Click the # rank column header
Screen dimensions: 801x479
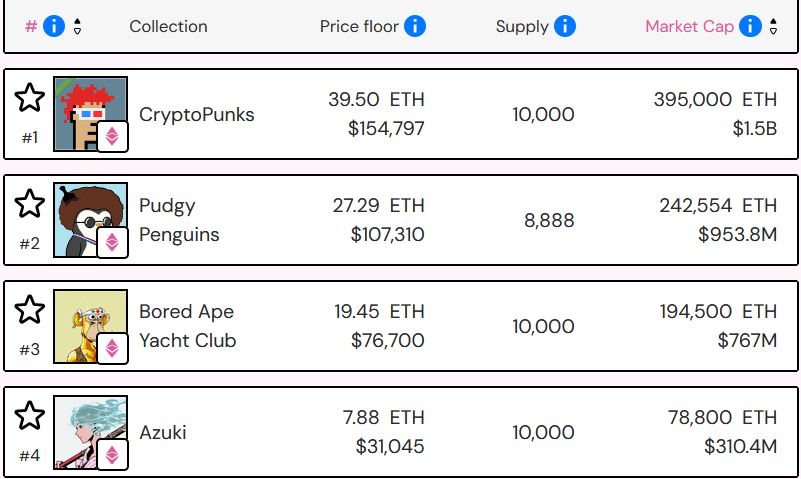click(31, 26)
